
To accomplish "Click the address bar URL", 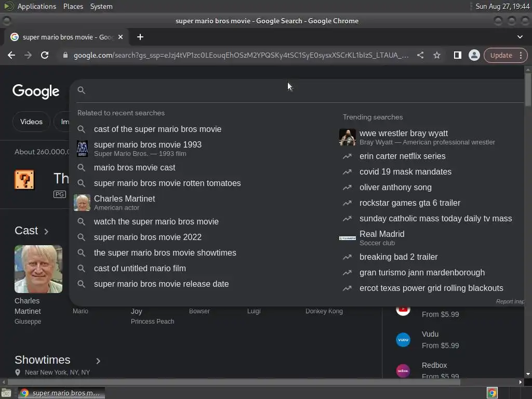I will click(x=241, y=55).
